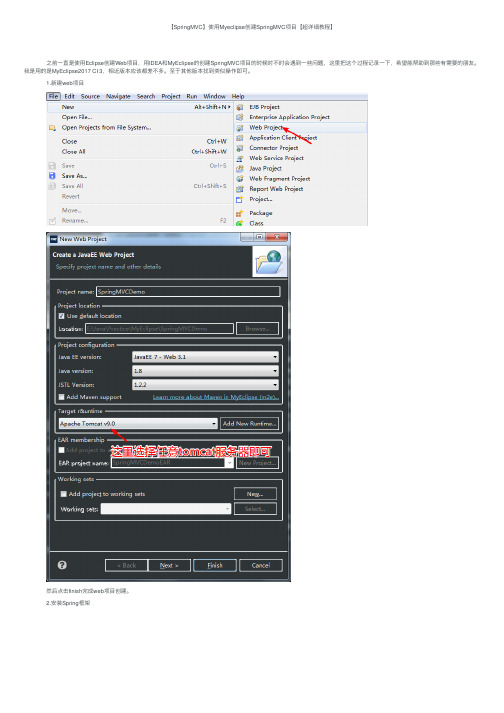Click the Project... wizard icon
Viewport: 504px width, 713px height.
240,199
